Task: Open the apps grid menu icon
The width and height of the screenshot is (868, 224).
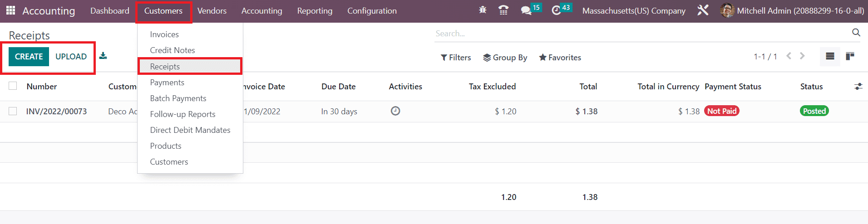Action: click(x=10, y=10)
